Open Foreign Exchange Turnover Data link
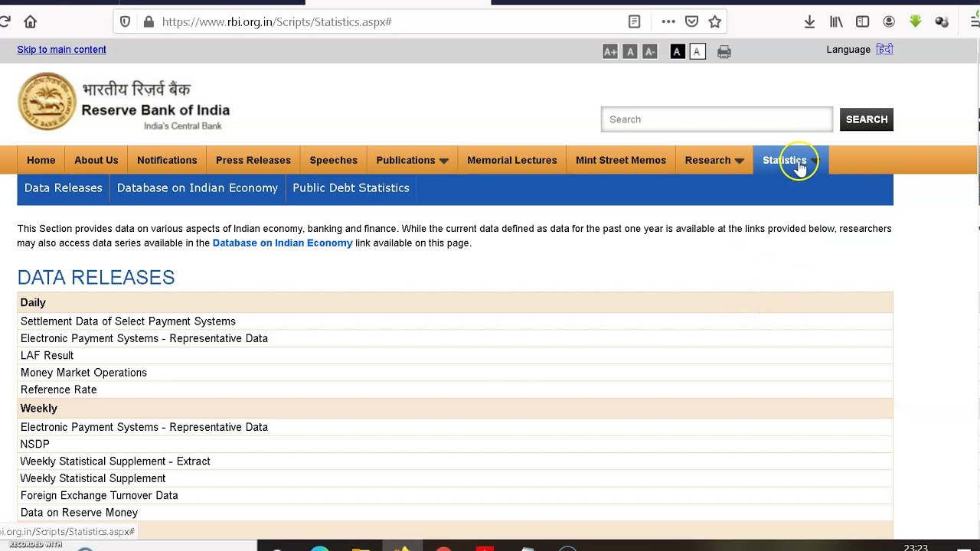 pos(99,495)
